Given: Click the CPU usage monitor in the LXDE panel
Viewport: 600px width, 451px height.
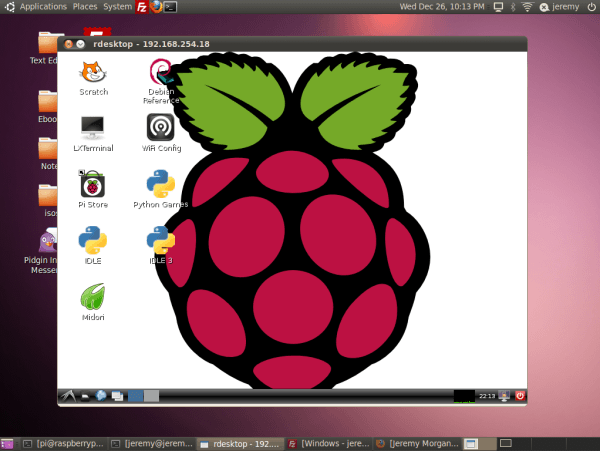Looking at the screenshot, I should 464,396.
